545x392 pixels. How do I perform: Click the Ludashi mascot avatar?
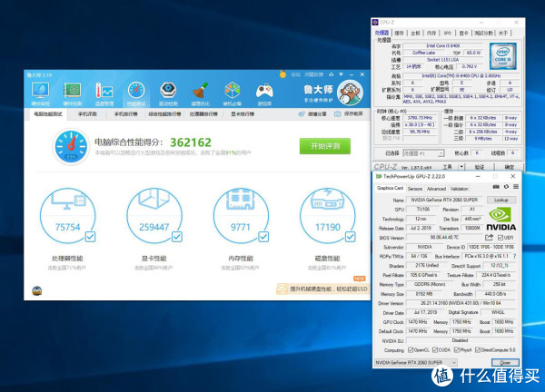click(x=350, y=93)
